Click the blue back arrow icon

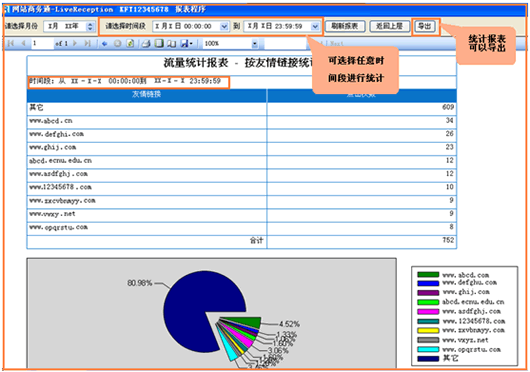[x=104, y=43]
